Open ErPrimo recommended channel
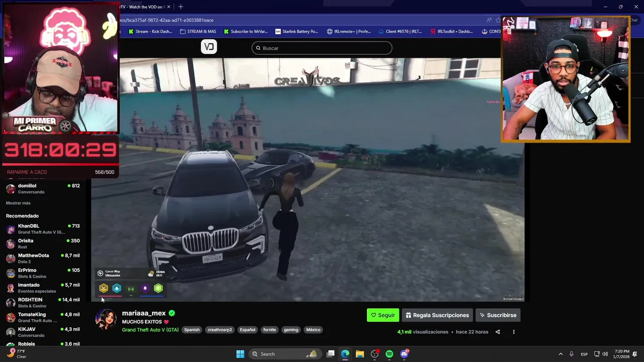 43,273
